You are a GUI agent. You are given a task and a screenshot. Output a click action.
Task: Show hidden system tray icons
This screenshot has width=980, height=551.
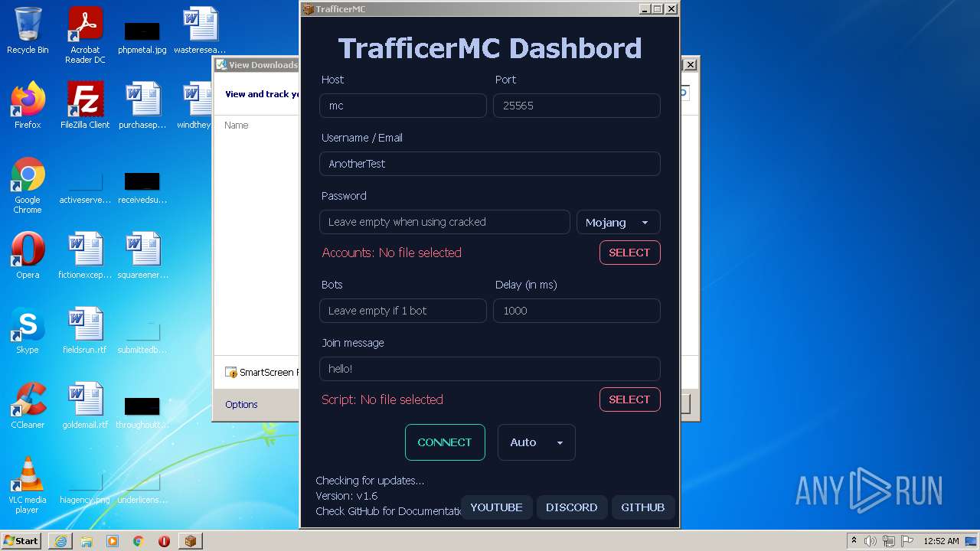click(854, 540)
